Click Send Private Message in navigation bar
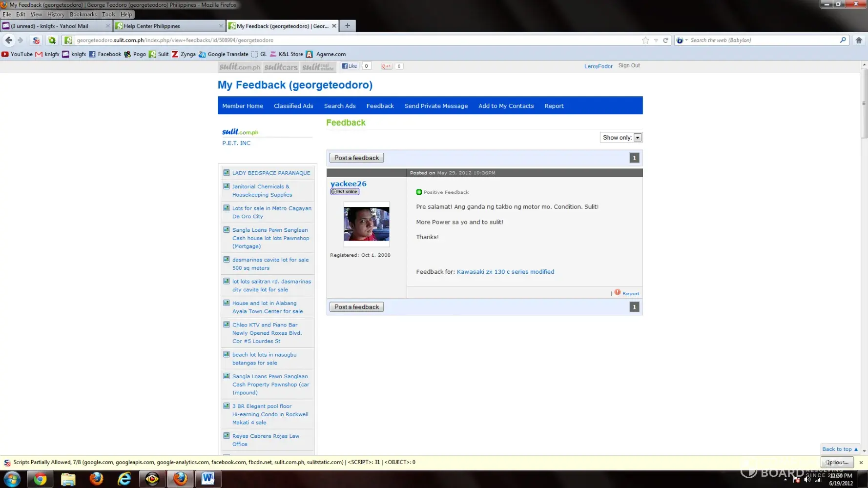The width and height of the screenshot is (868, 488). (x=436, y=106)
